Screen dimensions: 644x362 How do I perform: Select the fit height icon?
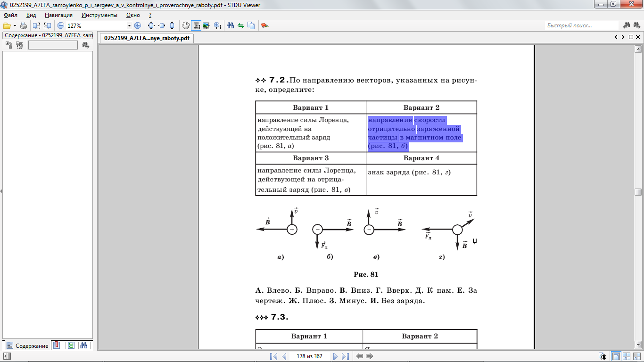click(x=172, y=25)
